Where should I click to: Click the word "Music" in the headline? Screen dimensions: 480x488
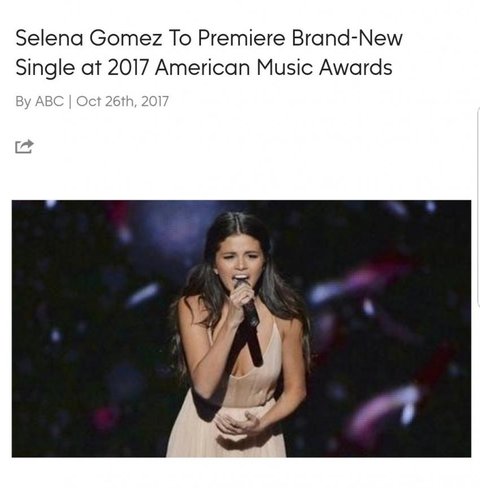[284, 67]
